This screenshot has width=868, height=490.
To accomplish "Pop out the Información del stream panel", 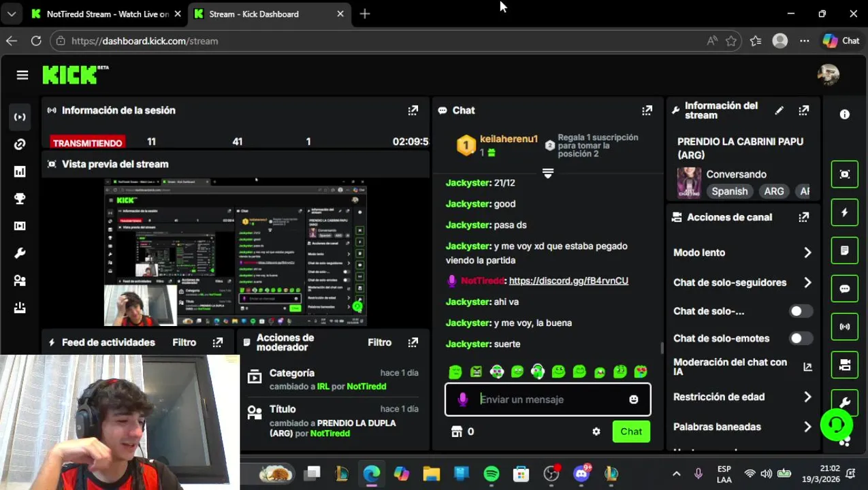I will click(804, 110).
